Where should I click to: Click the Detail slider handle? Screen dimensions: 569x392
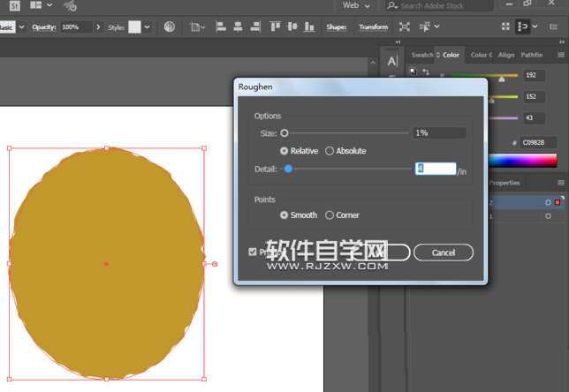(288, 169)
